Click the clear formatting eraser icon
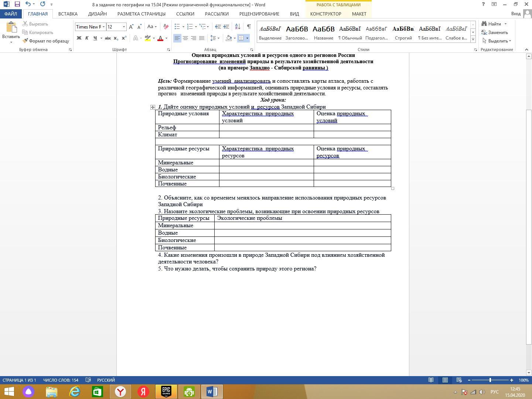Image resolution: width=532 pixels, height=399 pixels. (x=166, y=27)
